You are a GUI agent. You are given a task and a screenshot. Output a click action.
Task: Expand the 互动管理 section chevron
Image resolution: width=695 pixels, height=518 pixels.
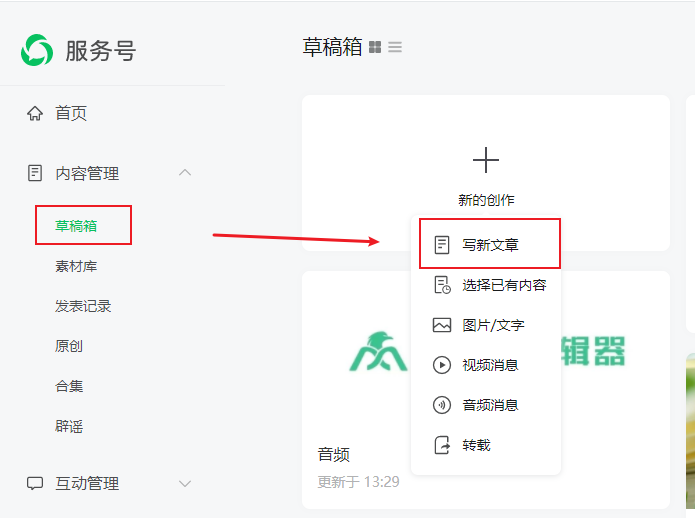coord(185,483)
